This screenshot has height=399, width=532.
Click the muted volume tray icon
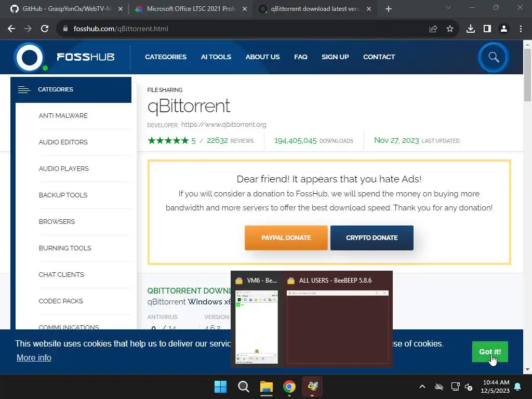pyautogui.click(x=469, y=387)
